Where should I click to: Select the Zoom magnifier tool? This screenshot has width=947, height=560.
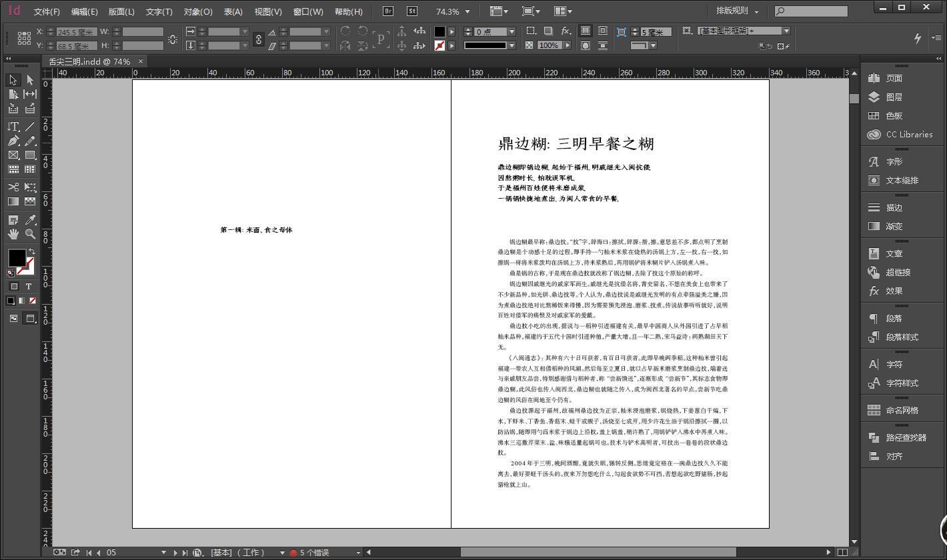[30, 234]
